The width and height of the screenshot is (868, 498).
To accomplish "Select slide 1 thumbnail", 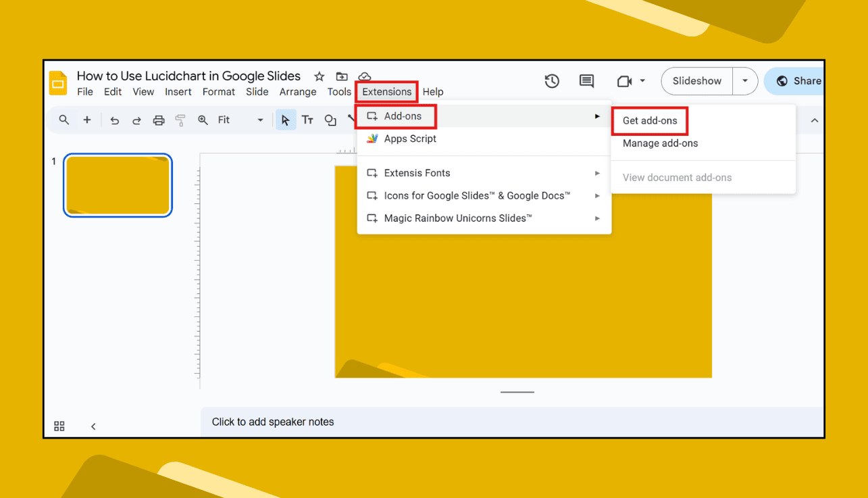I will point(118,185).
